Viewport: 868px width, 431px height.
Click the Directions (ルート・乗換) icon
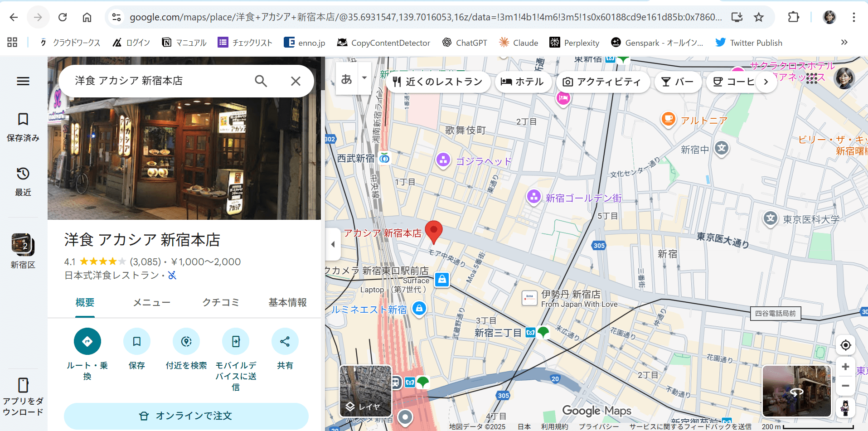pyautogui.click(x=87, y=341)
